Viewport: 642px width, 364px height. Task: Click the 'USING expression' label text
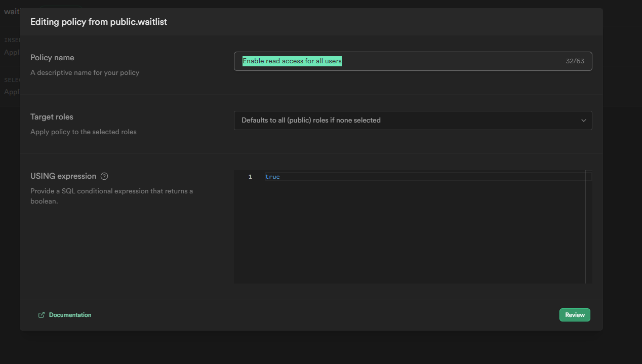pos(63,176)
